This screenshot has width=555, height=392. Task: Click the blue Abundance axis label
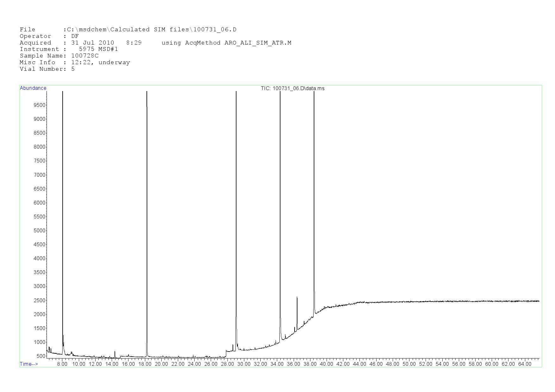[33, 88]
